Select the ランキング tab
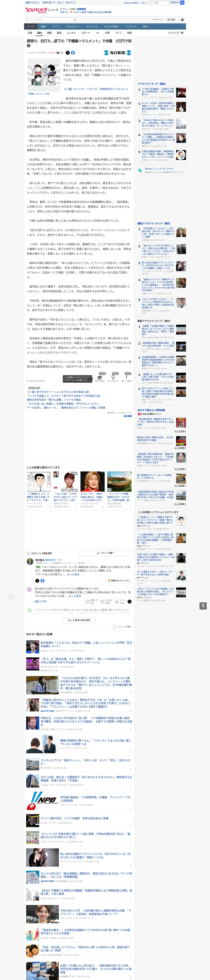This screenshot has width=210, height=980. pyautogui.click(x=130, y=27)
